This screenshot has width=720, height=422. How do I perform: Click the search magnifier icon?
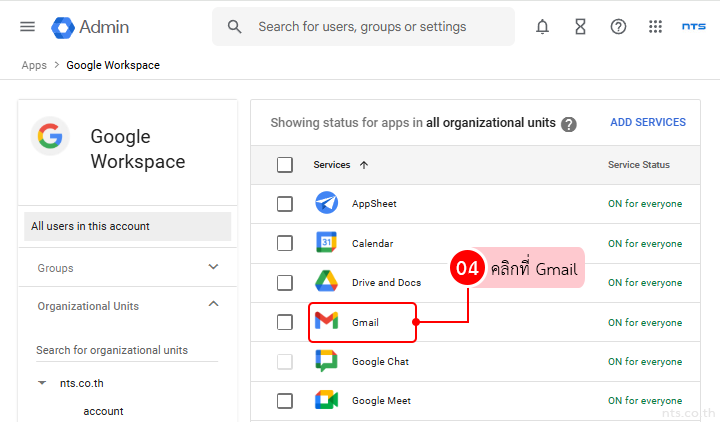(x=234, y=27)
